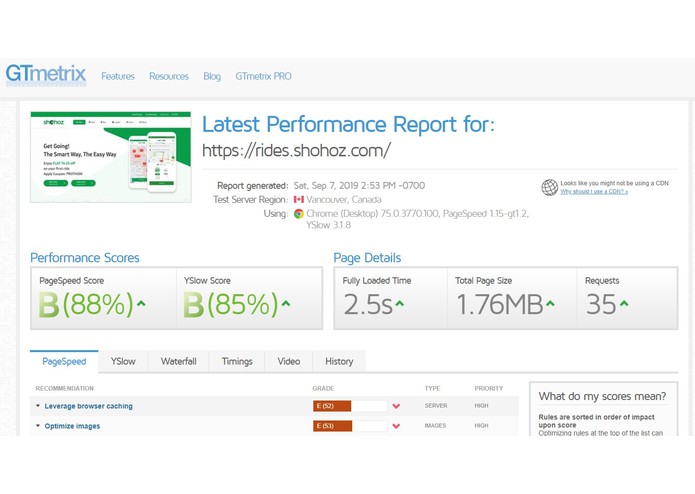Click the 1.76MB page size value
Viewport: 695px width, 494px height.
click(x=500, y=304)
